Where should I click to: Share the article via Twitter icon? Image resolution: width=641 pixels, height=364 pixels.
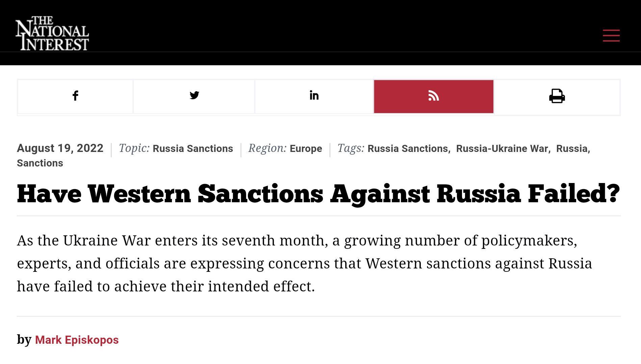(x=194, y=97)
